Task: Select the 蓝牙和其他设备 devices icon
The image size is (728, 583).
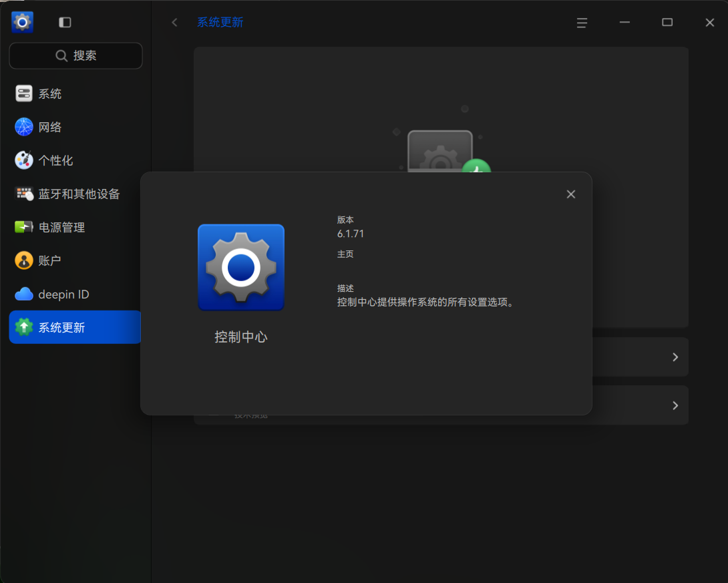Action: click(23, 194)
